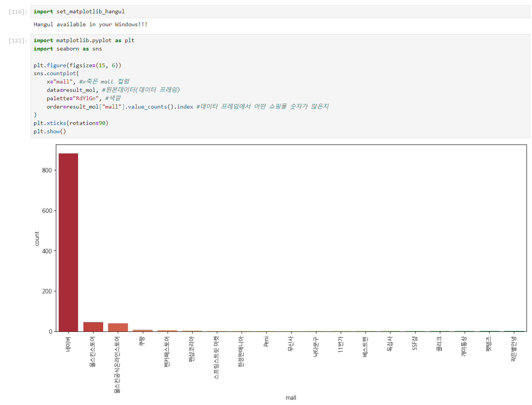The image size is (532, 405).
Task: Click the x-axis label 스프링스트릿 마켓
Action: pyautogui.click(x=216, y=358)
